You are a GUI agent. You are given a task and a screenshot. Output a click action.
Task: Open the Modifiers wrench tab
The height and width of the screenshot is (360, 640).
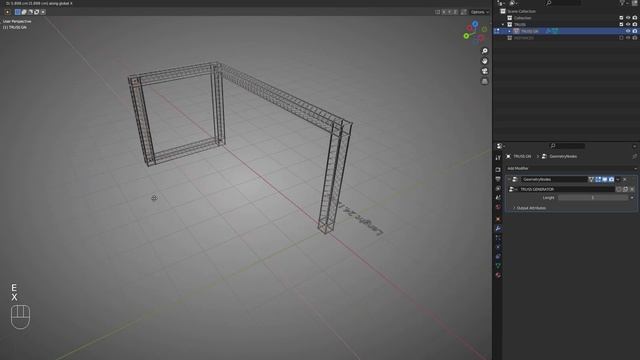click(498, 229)
